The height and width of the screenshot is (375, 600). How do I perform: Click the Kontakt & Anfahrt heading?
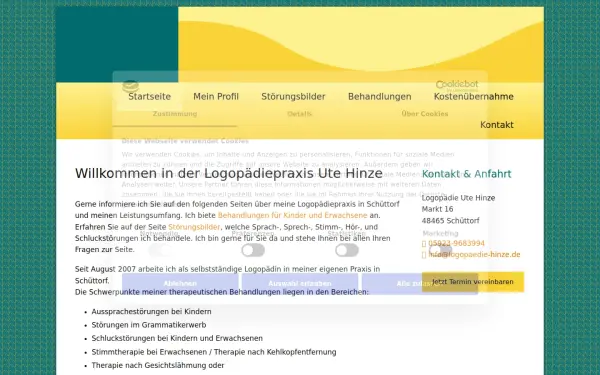466,174
